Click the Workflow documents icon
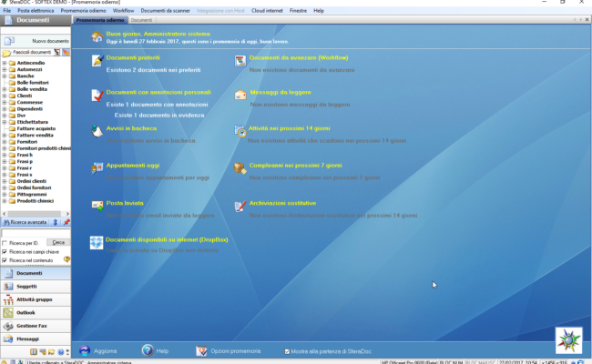The image size is (592, 364). click(240, 60)
